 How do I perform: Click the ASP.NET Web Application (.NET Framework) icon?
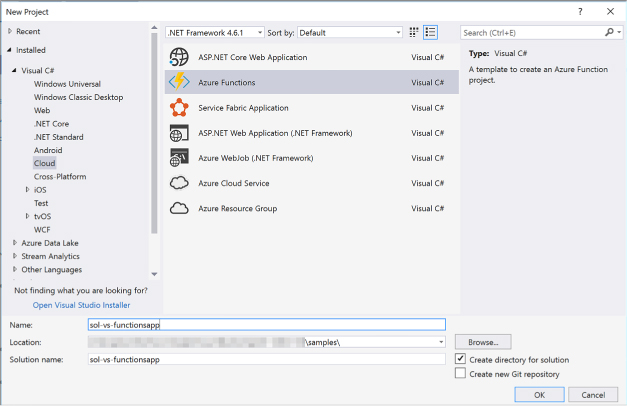click(179, 133)
